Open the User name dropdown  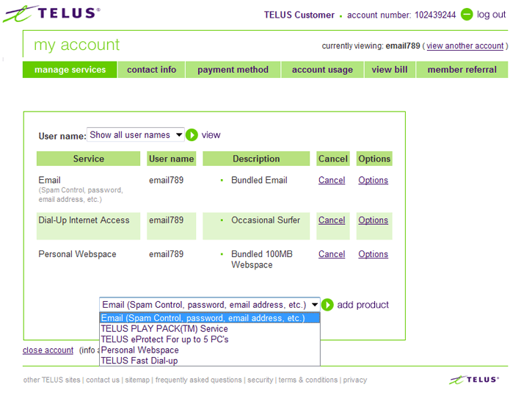tap(135, 135)
